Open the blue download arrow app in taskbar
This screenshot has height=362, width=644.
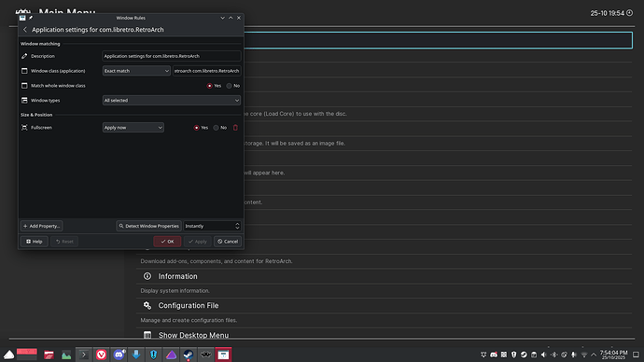[136, 355]
